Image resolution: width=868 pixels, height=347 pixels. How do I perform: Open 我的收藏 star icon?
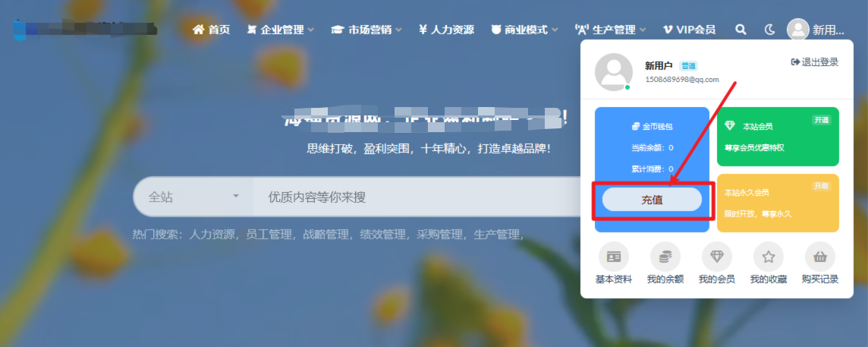click(x=769, y=257)
